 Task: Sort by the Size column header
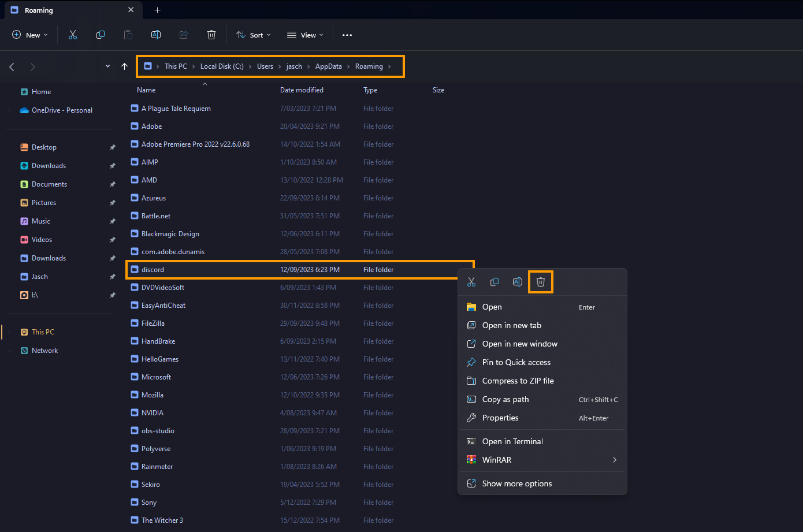coord(438,90)
